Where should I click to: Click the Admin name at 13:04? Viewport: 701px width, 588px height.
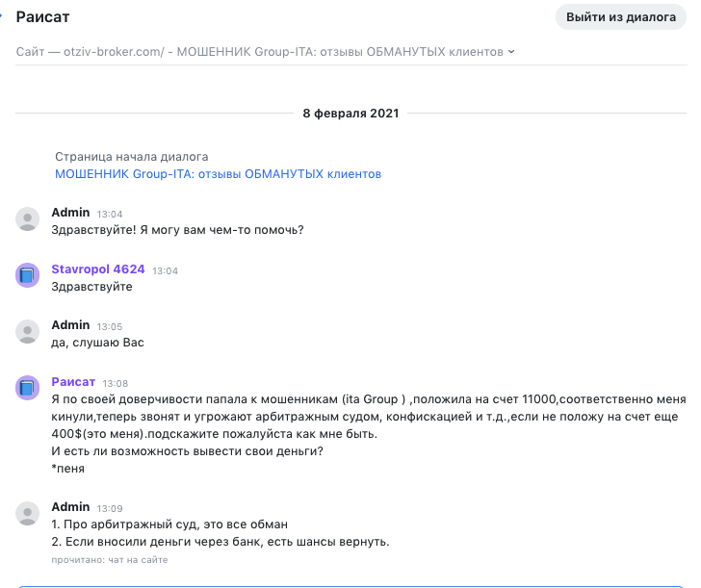click(70, 213)
